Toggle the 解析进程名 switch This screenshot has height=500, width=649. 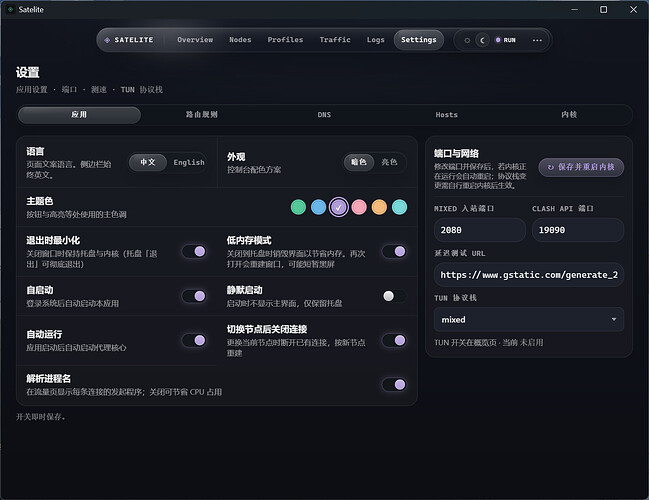coord(394,385)
